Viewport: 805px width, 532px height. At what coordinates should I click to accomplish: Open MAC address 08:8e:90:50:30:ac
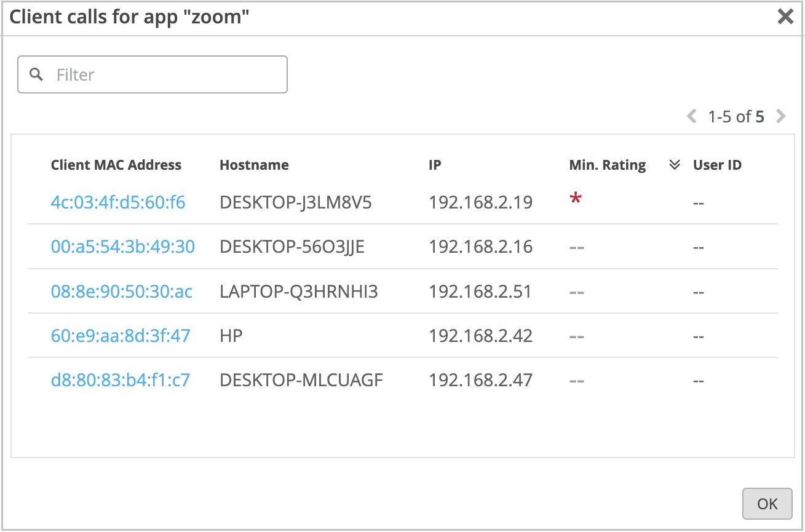(x=122, y=291)
